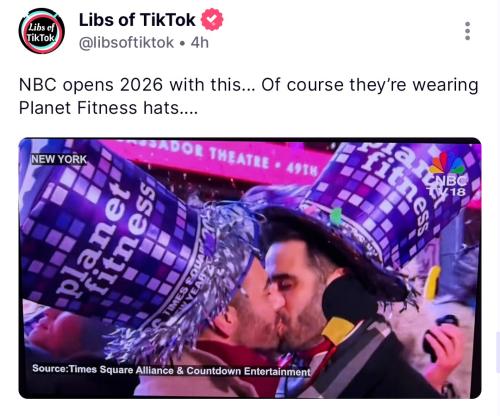Click the green confetti piece in the video
The image size is (500, 416).
(x=337, y=216)
